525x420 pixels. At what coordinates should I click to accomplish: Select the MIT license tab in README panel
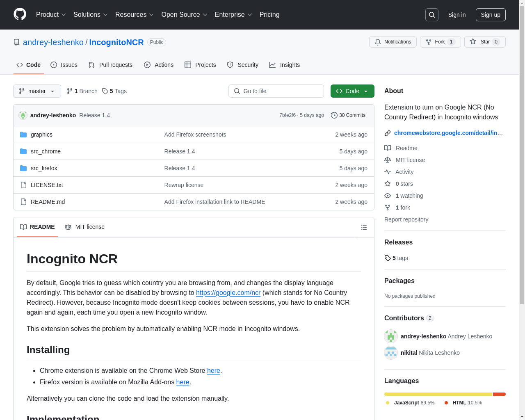pyautogui.click(x=84, y=227)
